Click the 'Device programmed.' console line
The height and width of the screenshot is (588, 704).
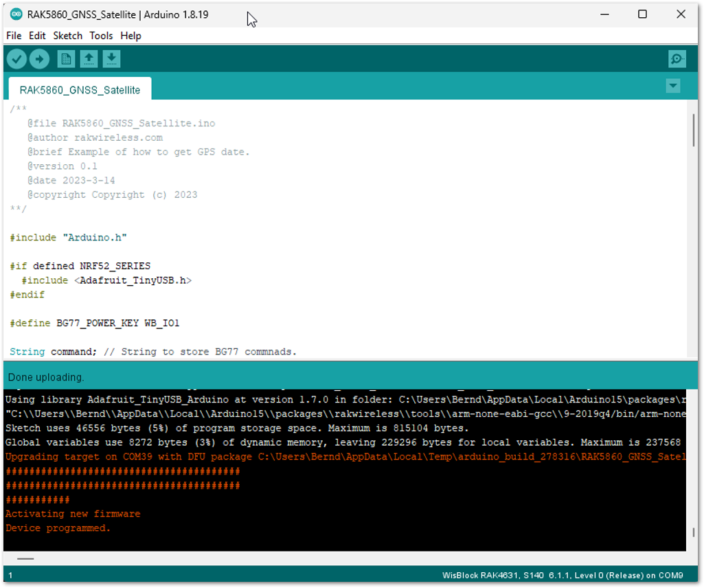pyautogui.click(x=58, y=528)
